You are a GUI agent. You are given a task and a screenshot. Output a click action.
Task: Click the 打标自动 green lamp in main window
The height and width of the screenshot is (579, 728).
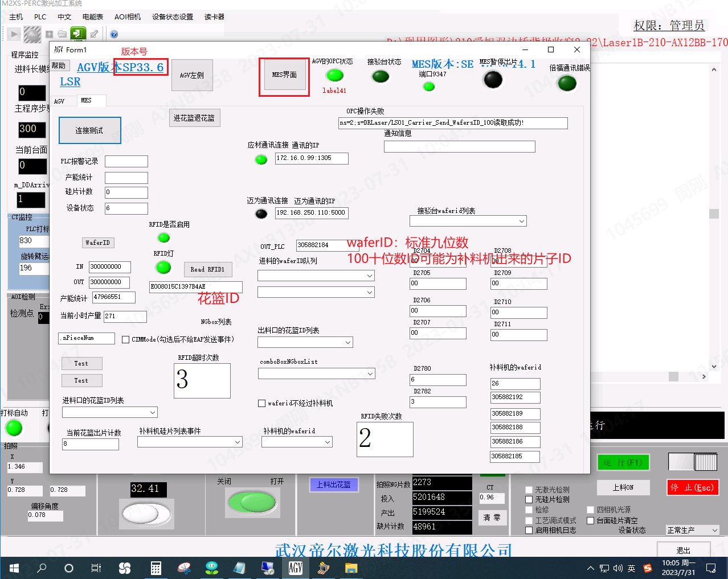tap(14, 428)
